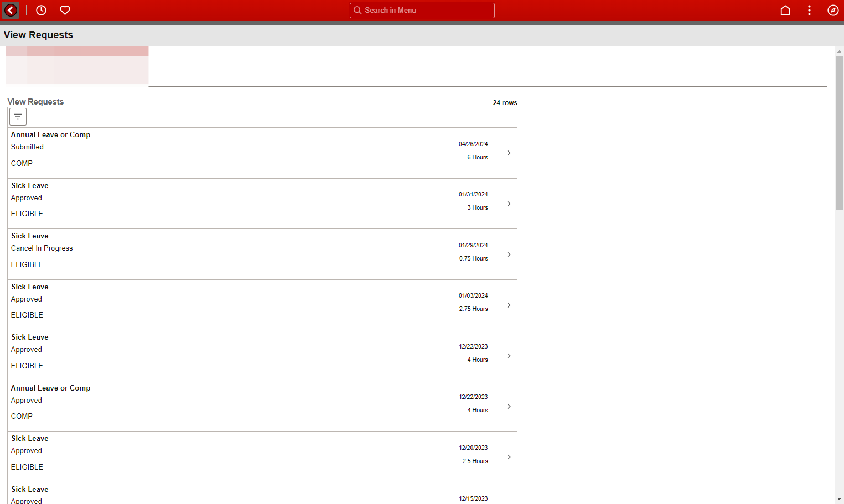Expand the 12/22/2023 Annual Leave COMP chevron
The height and width of the screenshot is (504, 844).
(x=509, y=406)
